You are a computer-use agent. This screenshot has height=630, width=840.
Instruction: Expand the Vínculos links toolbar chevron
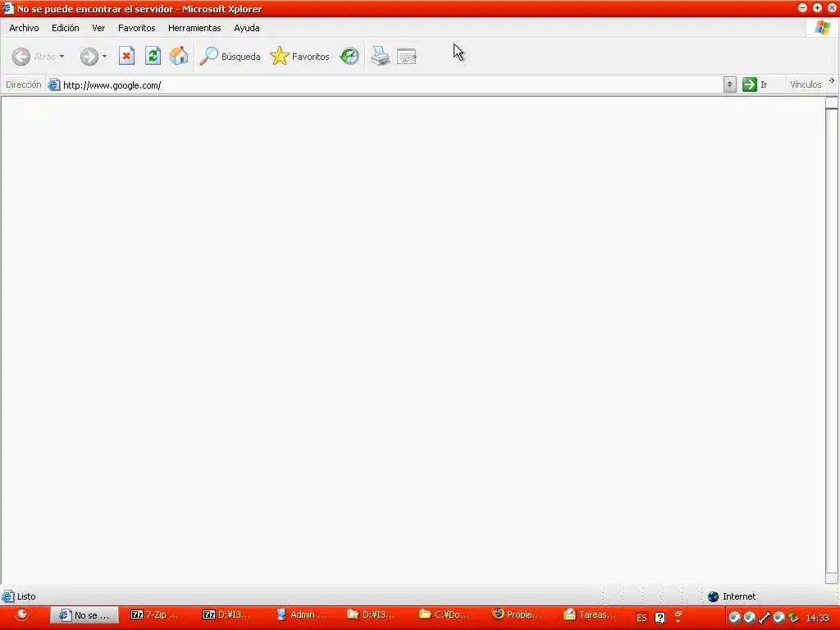(x=832, y=81)
